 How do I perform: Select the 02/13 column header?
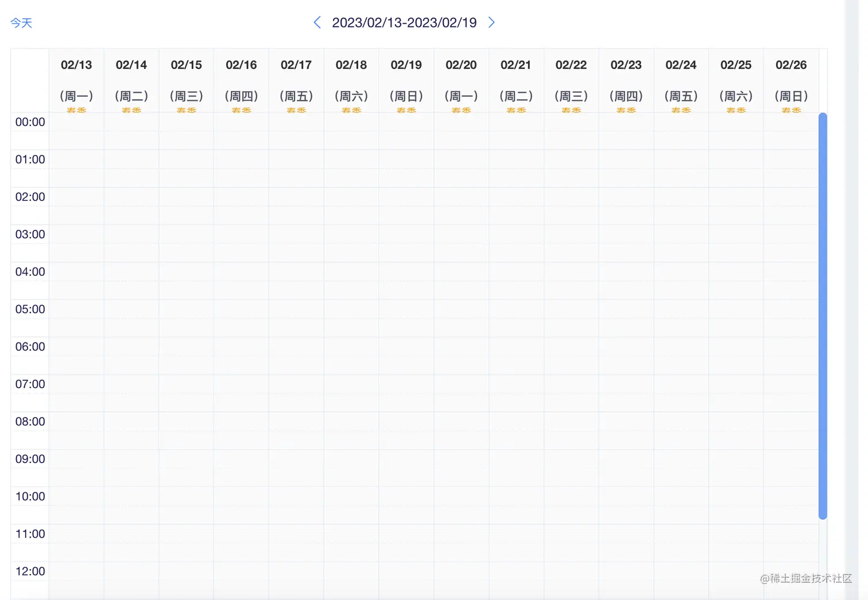click(76, 80)
